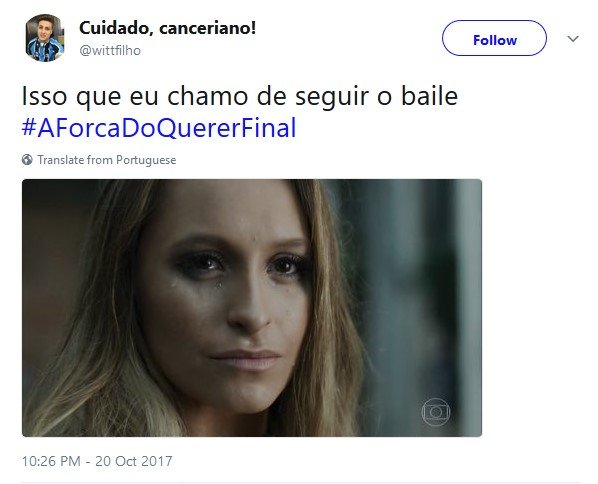The height and width of the screenshot is (484, 598).
Task: Open the Cuidado, canceriano! display name
Action: point(167,28)
